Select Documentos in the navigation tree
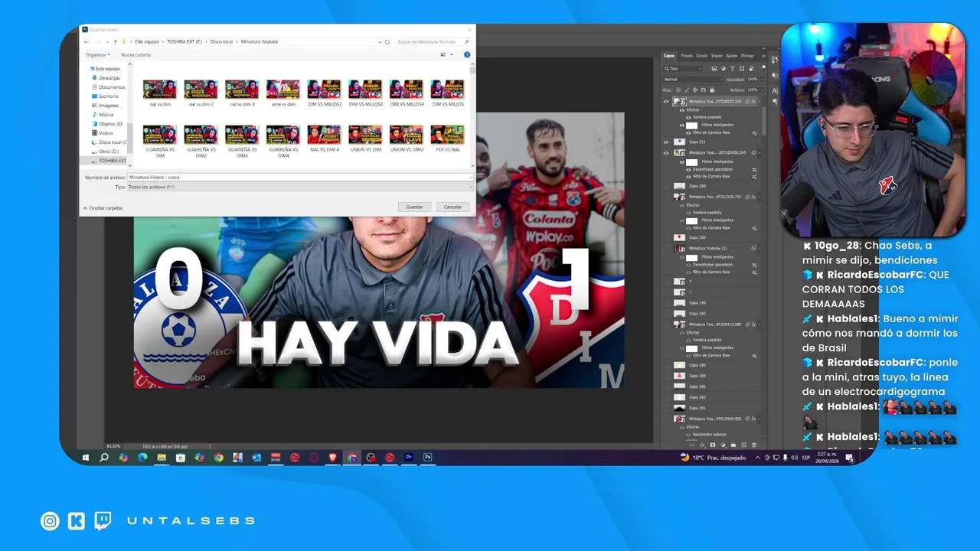This screenshot has height=551, width=980. 111,87
